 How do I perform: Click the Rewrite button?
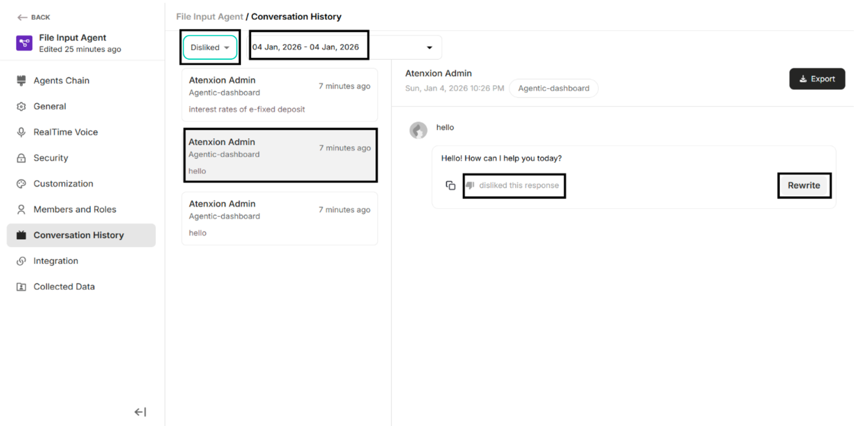(804, 186)
